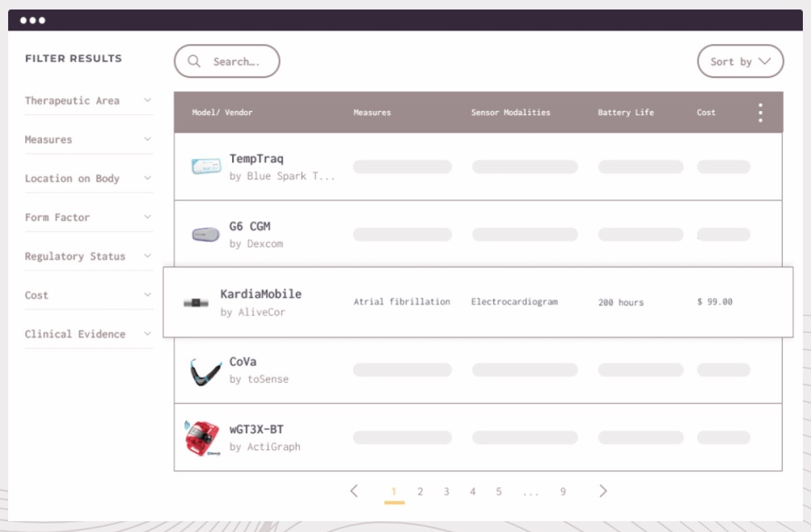
Task: Click the search magnifier icon
Action: pos(194,62)
